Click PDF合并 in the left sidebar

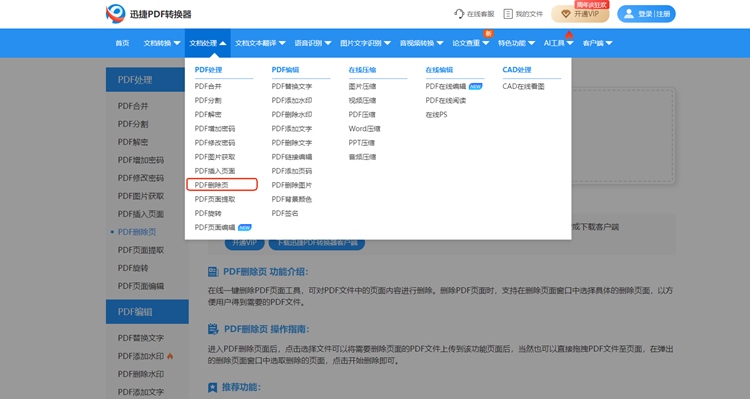tap(133, 106)
